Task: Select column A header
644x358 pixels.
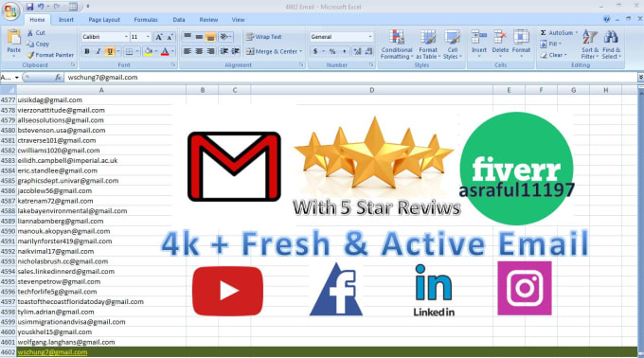Action: [101, 90]
